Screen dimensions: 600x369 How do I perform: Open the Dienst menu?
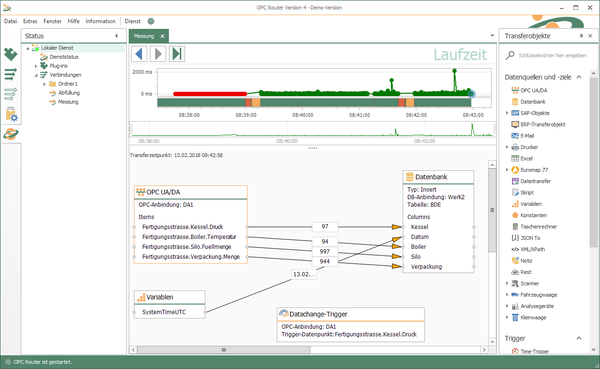[132, 21]
